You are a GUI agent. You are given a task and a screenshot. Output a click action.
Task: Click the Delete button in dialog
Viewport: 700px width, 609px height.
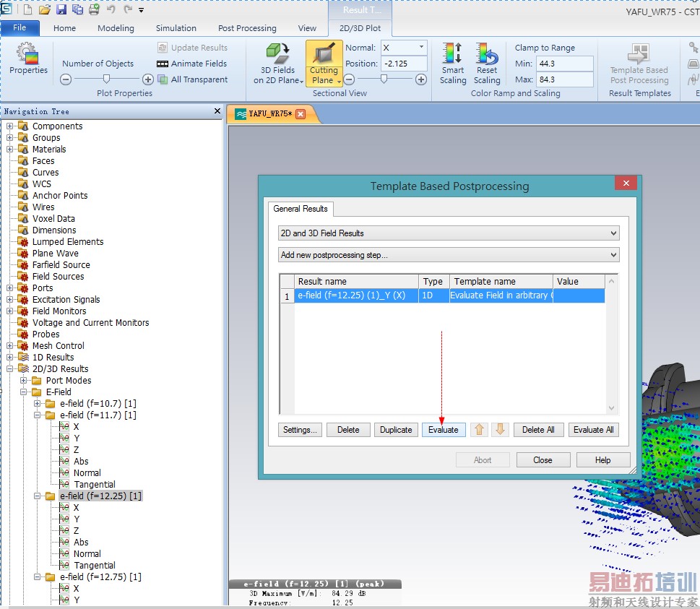pos(348,430)
